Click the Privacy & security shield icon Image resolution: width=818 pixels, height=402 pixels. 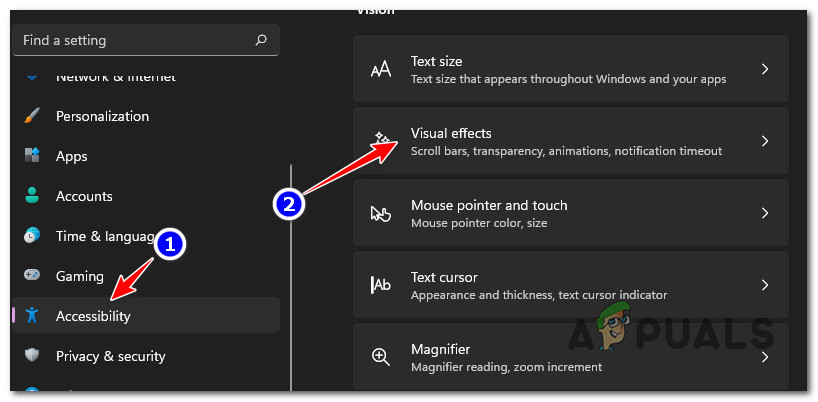coord(32,356)
